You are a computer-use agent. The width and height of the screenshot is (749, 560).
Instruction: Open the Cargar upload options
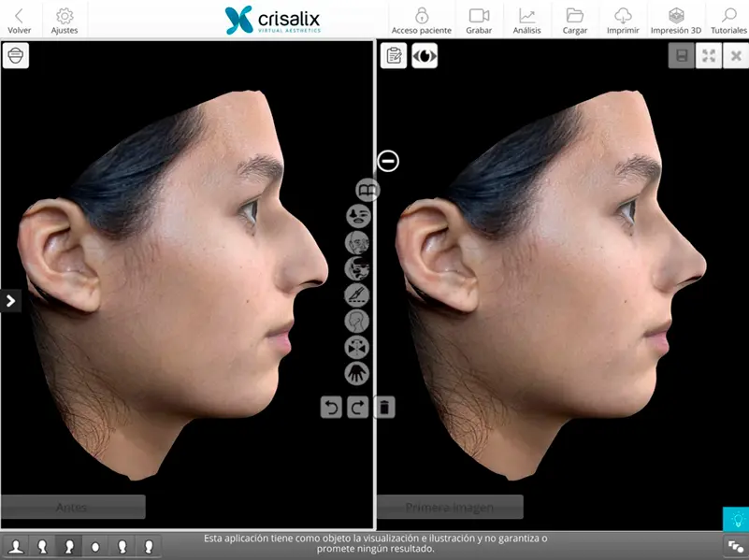(x=574, y=21)
